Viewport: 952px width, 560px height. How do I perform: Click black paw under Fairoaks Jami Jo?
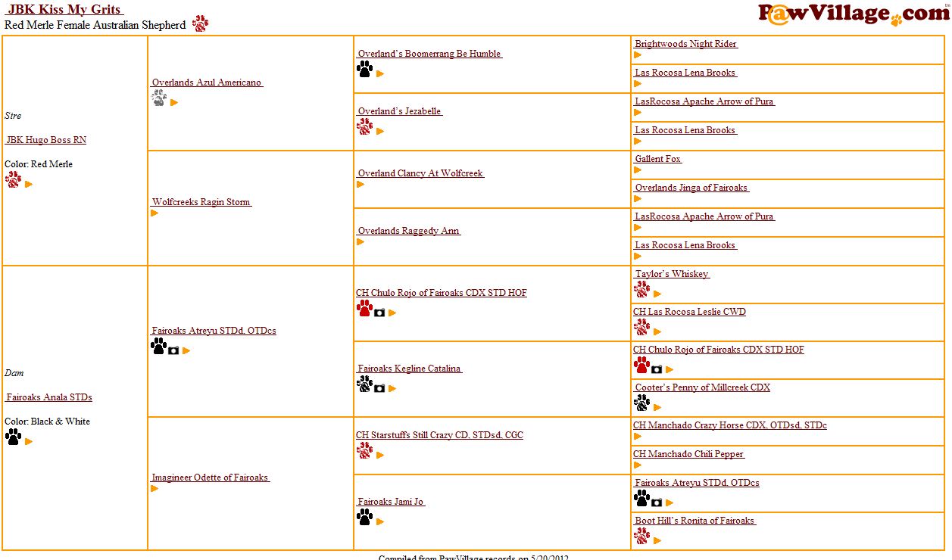tap(364, 517)
